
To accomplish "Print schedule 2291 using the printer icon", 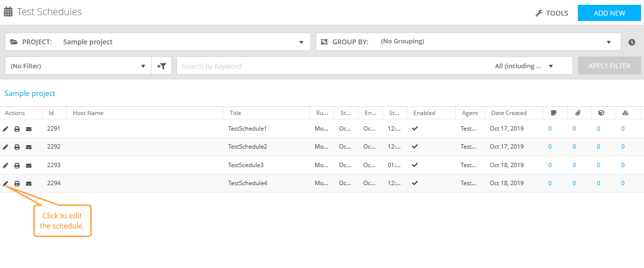I will 17,129.
